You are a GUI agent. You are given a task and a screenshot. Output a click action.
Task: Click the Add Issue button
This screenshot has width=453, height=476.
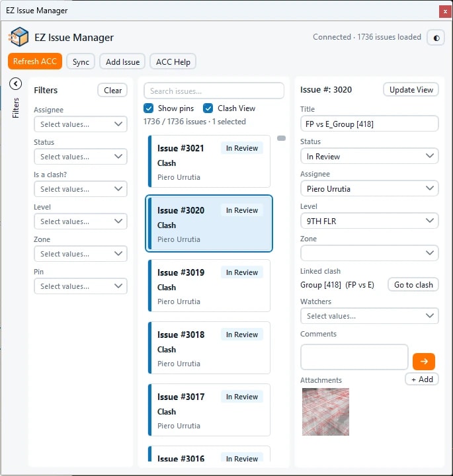click(x=122, y=61)
